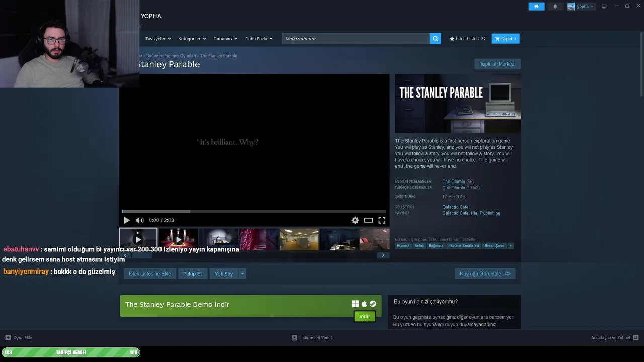
Task: Click the download icon beside İndirmeleri Yönet
Action: [x=294, y=337]
